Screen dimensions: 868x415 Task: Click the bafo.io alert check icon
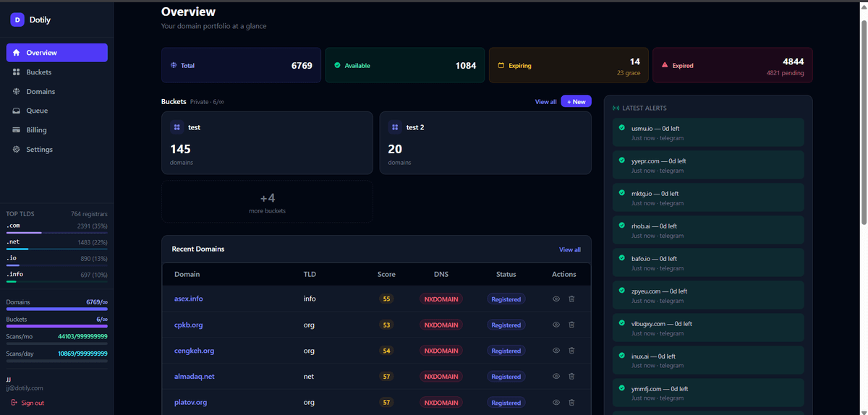click(621, 258)
